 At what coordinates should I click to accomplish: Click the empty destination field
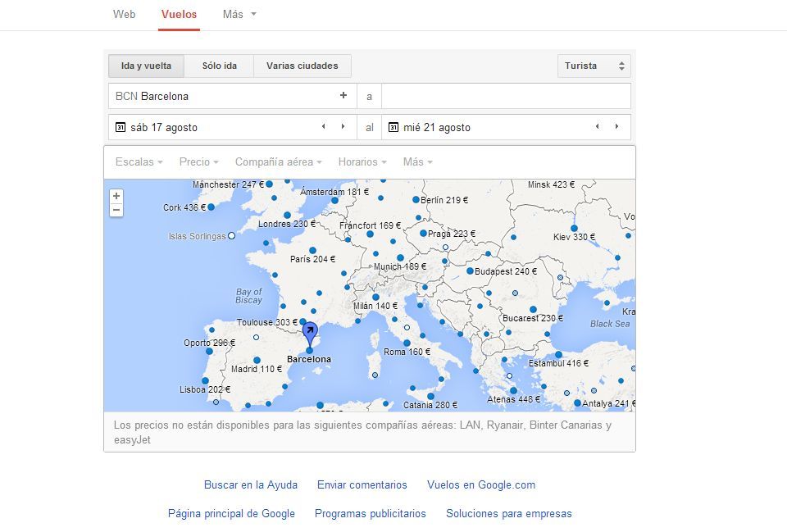point(506,96)
